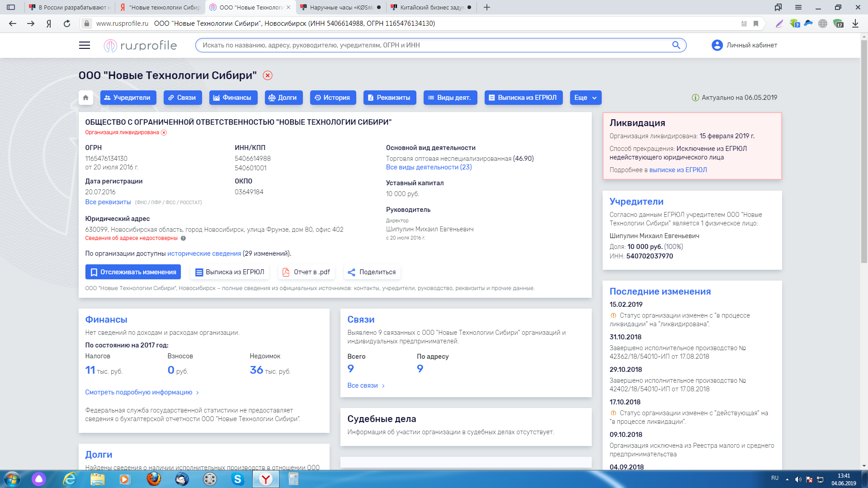868x488 pixels.
Task: Open the grey globe extension
Action: click(823, 23)
